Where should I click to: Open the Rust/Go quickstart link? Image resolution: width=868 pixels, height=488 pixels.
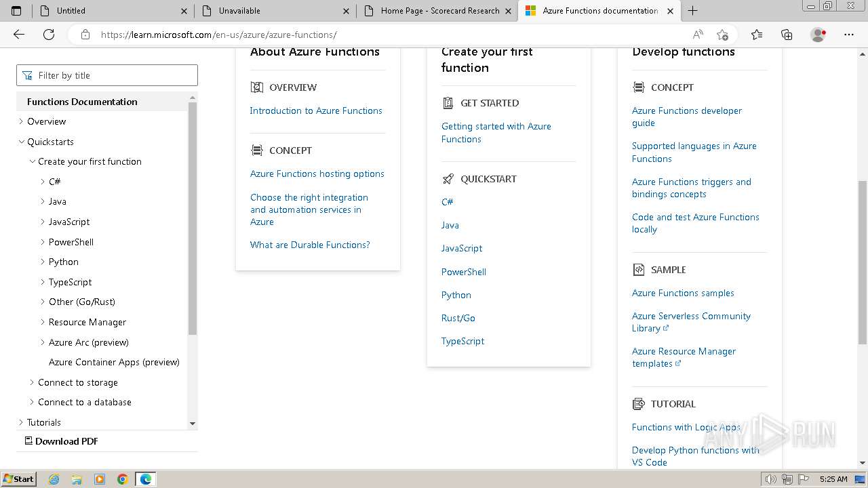[458, 318]
